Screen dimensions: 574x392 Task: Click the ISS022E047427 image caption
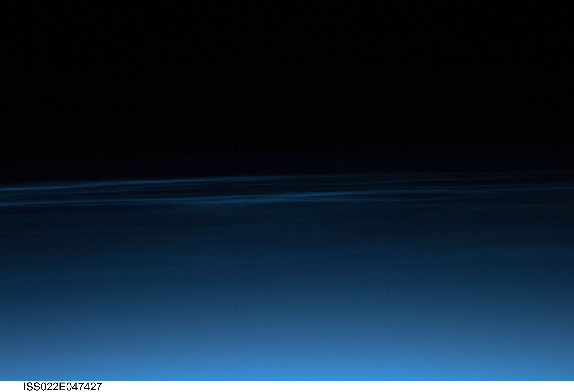[63, 387]
